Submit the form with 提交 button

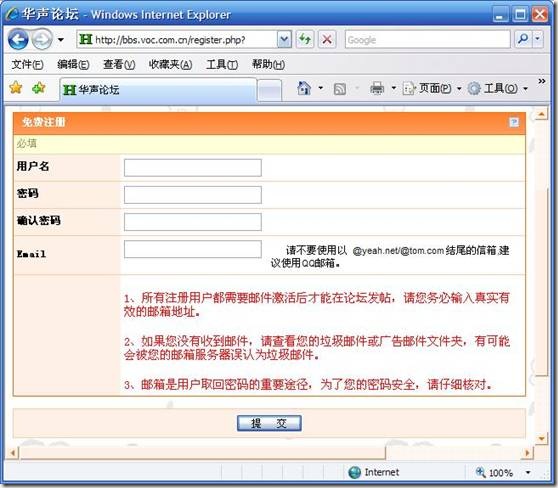tap(269, 423)
